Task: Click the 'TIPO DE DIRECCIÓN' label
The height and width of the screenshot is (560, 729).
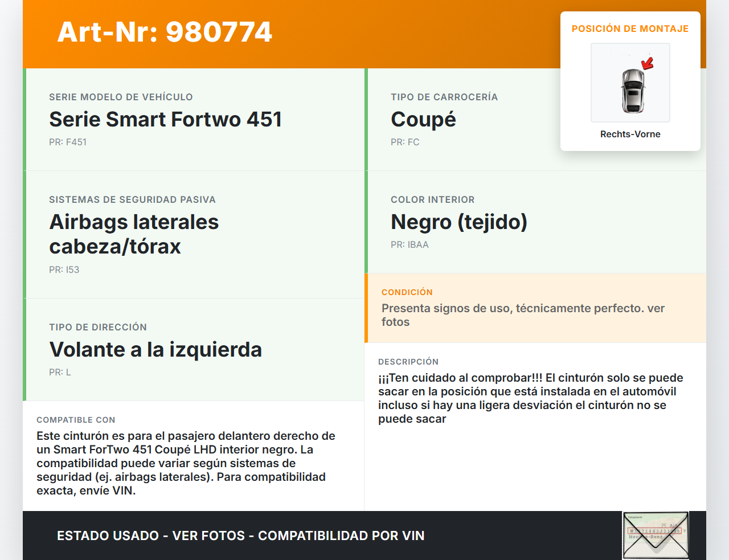Action: 98,327
